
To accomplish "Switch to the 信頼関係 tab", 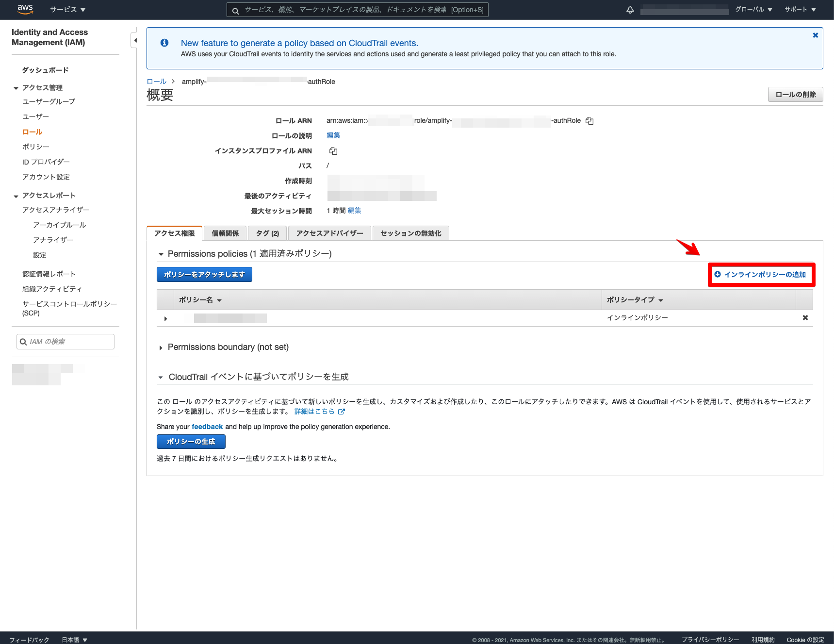I will (225, 233).
